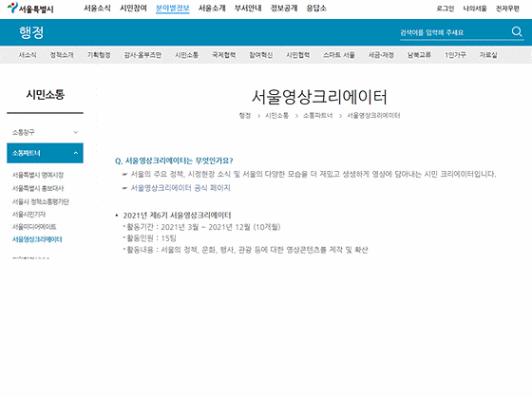
Task: Open 서울특별시 명예시장 sidebar link
Action: coord(38,175)
